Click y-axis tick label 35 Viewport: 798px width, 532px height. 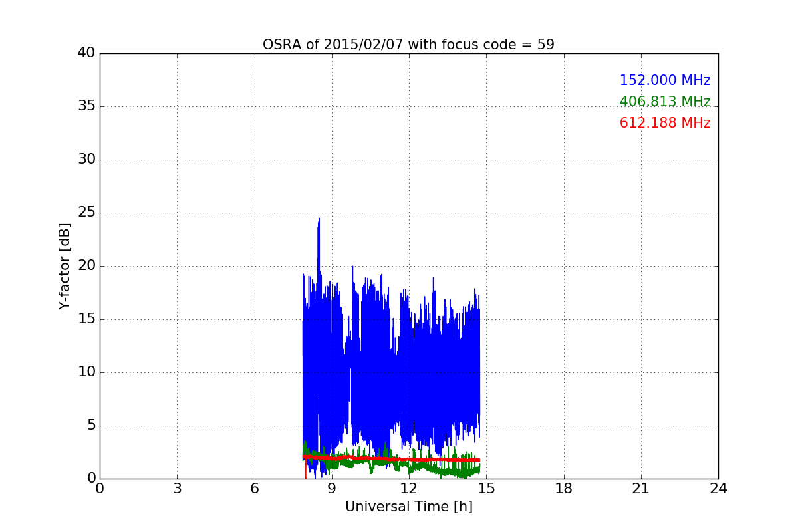(86, 106)
